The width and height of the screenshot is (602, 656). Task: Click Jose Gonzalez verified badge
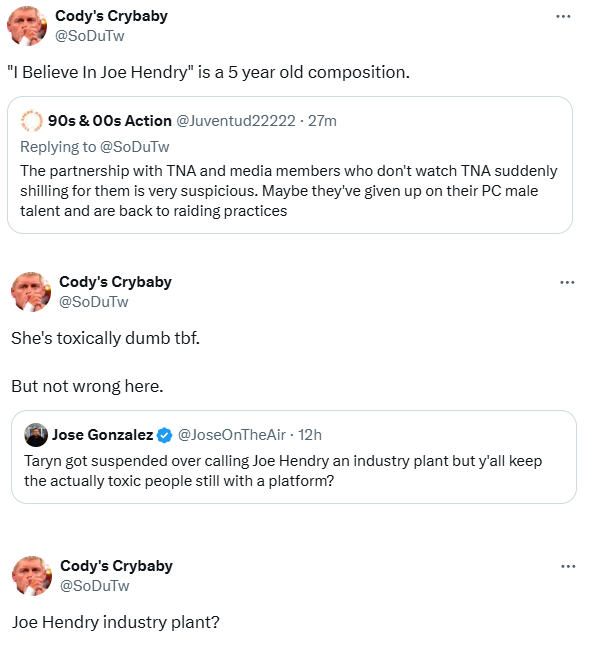(165, 435)
